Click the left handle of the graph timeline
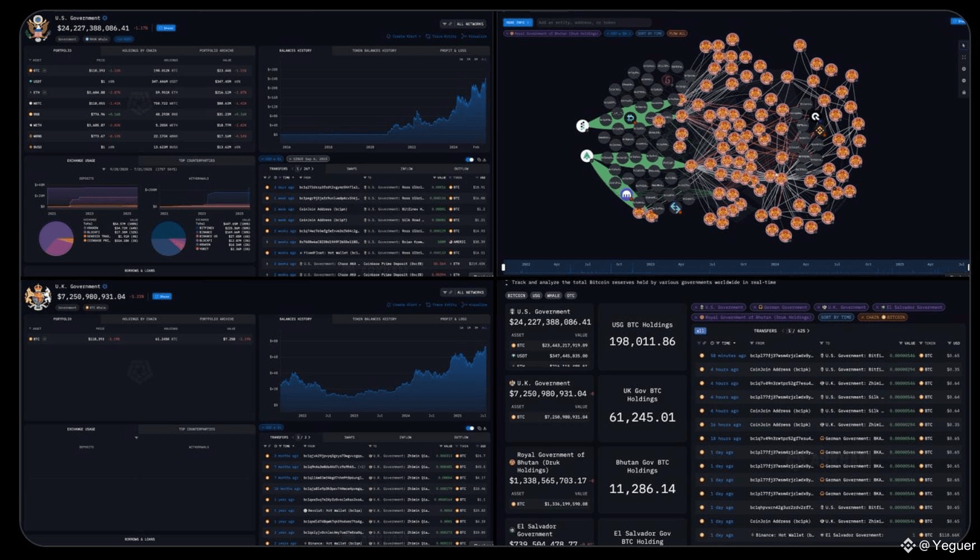The height and width of the screenshot is (560, 980). click(x=503, y=267)
